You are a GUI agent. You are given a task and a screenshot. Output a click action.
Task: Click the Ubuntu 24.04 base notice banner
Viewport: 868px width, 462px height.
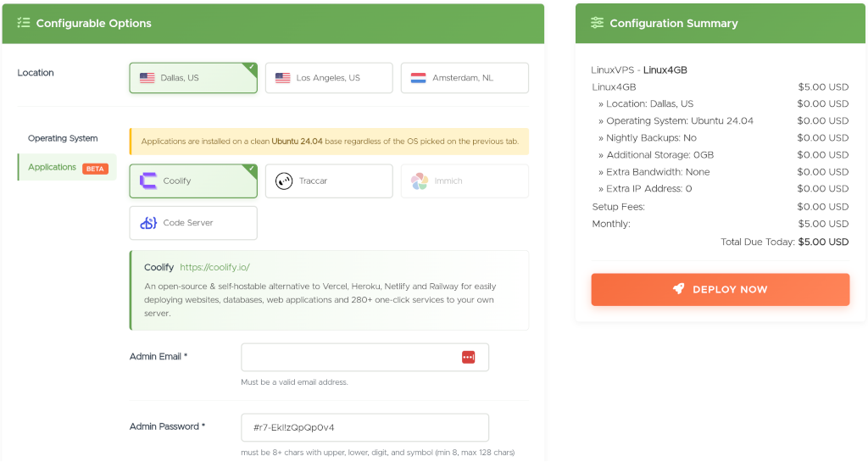click(330, 142)
